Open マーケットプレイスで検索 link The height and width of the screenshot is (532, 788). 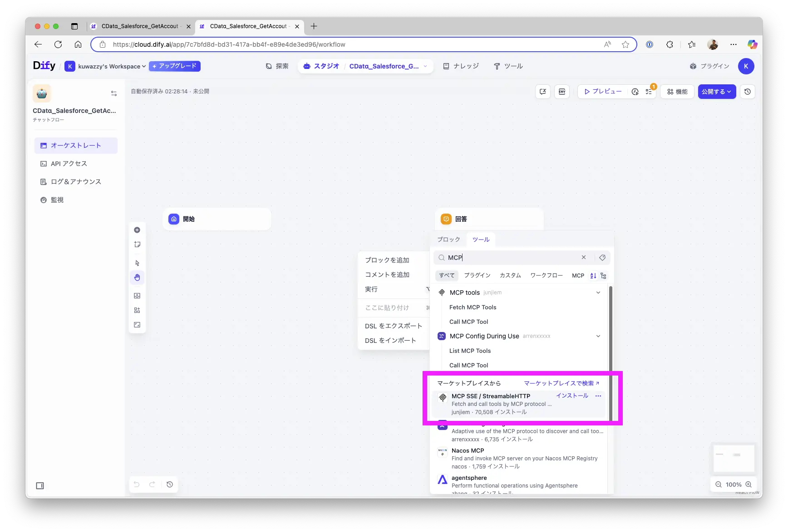[x=561, y=383]
